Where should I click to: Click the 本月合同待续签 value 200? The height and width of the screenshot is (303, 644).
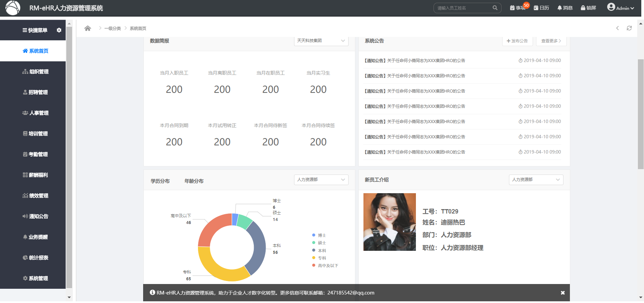pos(318,142)
